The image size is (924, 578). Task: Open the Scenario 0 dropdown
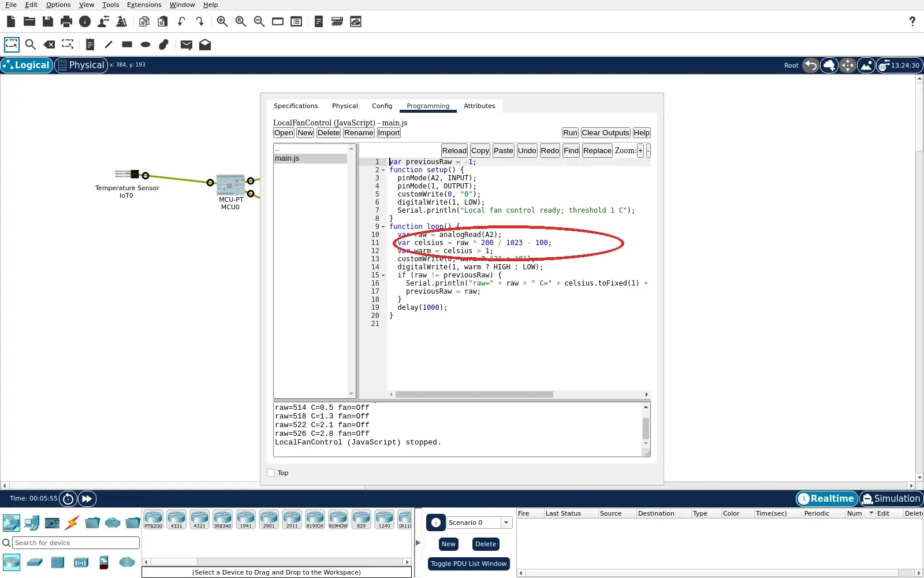(506, 523)
